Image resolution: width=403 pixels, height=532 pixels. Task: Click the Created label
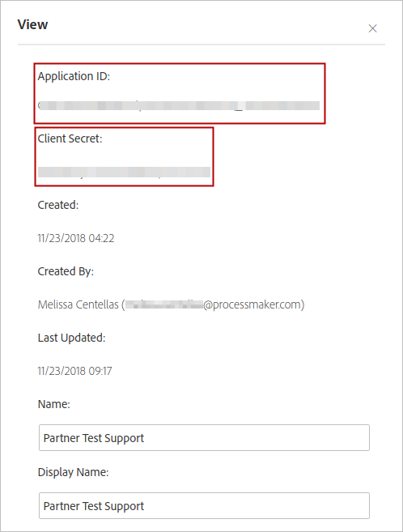58,205
